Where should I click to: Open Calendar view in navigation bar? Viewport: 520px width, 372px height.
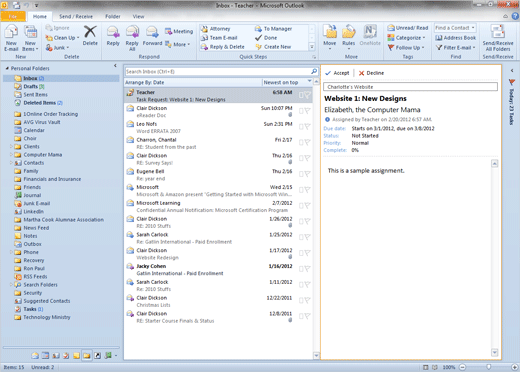[45, 356]
